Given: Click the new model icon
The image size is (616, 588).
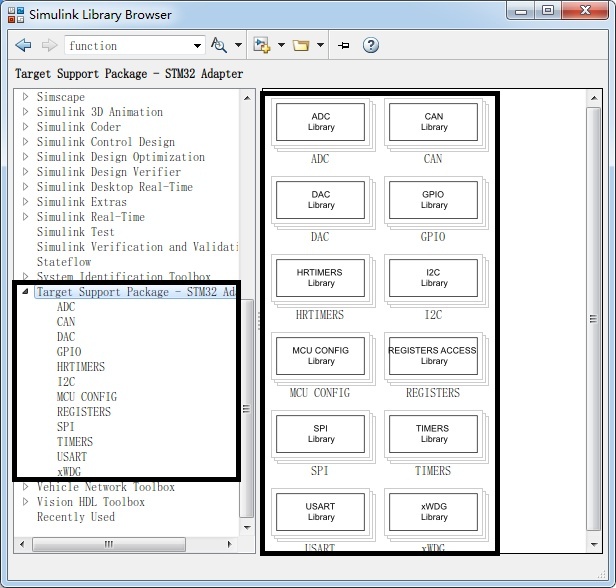Looking at the screenshot, I should [263, 46].
